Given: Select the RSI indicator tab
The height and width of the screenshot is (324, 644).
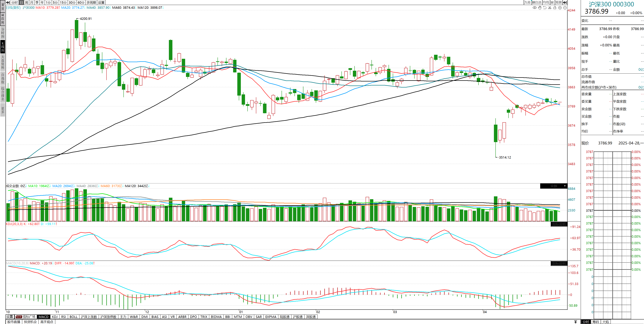Looking at the screenshot, I should click(64, 317).
